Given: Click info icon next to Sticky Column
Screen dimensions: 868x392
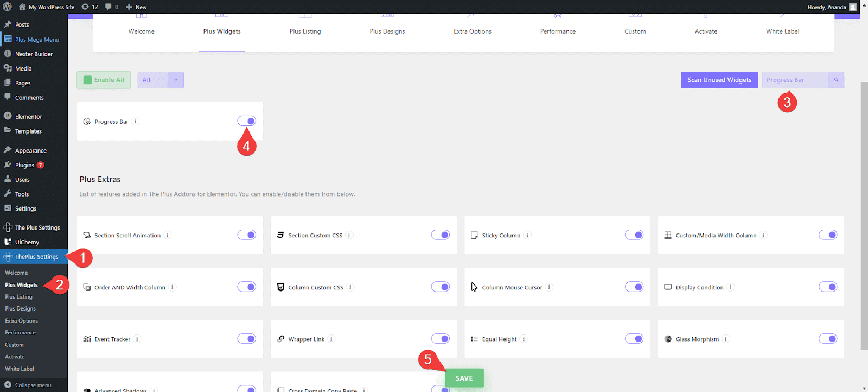Looking at the screenshot, I should [527, 235].
